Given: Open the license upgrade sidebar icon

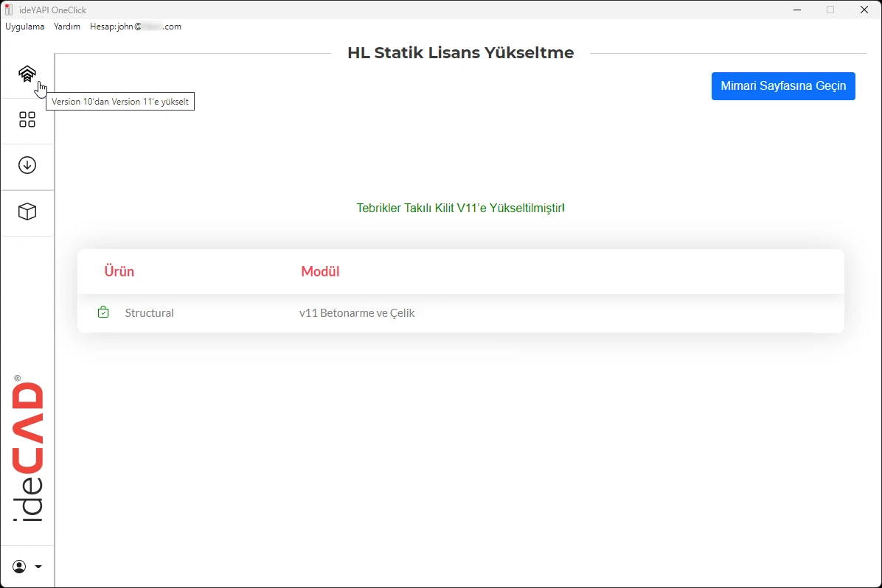Looking at the screenshot, I should (27, 74).
